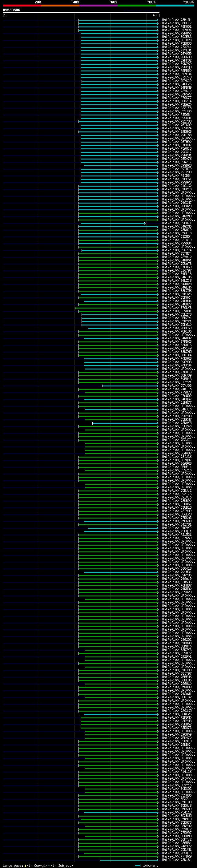Select the UniRef100_A2VD81 label

click(177, 311)
